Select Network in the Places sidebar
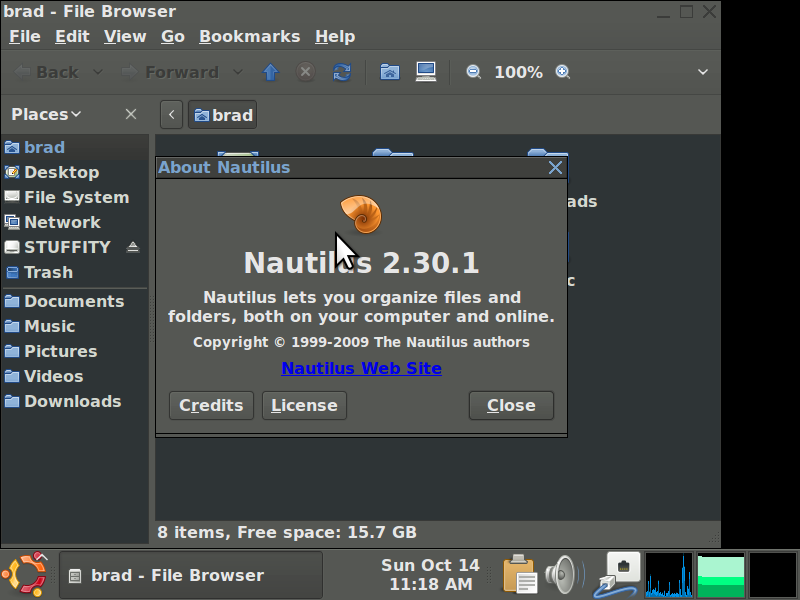This screenshot has width=800, height=600. coord(74,222)
